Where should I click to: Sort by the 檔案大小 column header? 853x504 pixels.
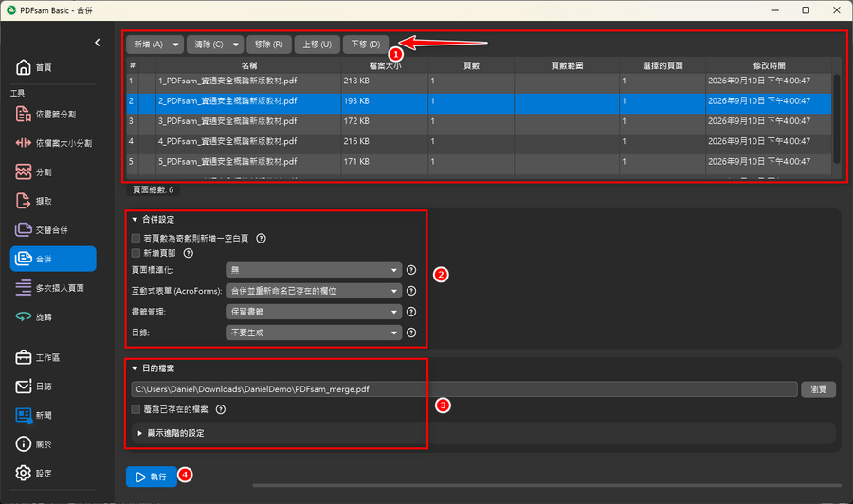click(x=385, y=65)
